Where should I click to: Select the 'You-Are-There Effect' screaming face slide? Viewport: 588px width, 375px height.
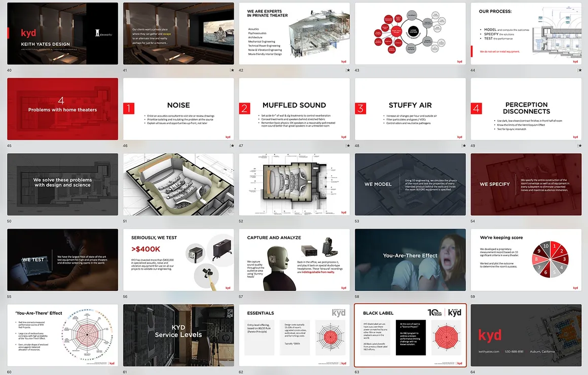click(x=410, y=260)
